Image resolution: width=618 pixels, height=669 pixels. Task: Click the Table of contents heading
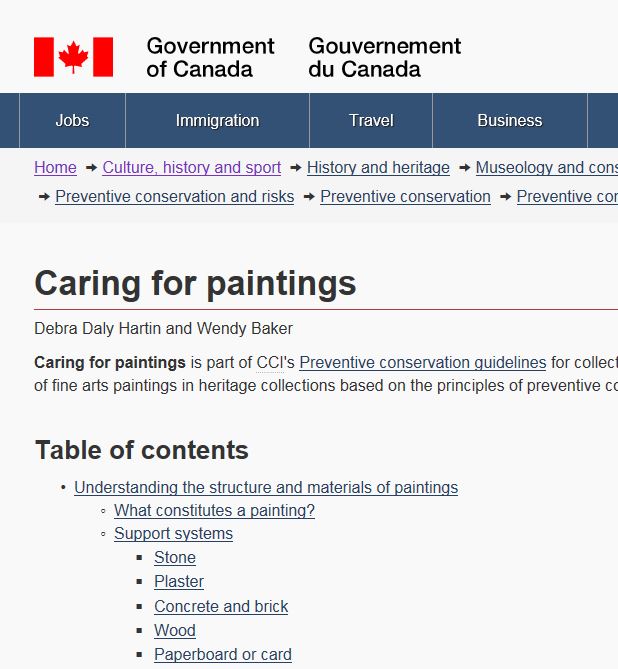[x=142, y=450]
